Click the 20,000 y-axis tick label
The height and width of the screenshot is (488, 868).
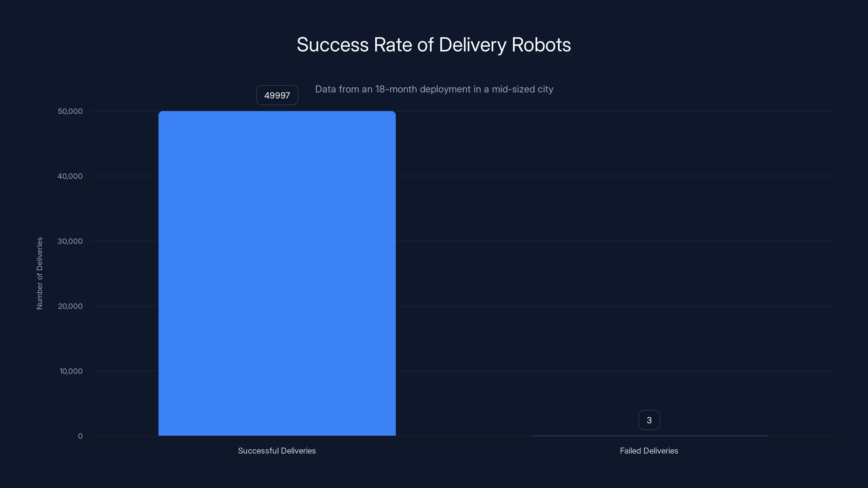tap(70, 306)
